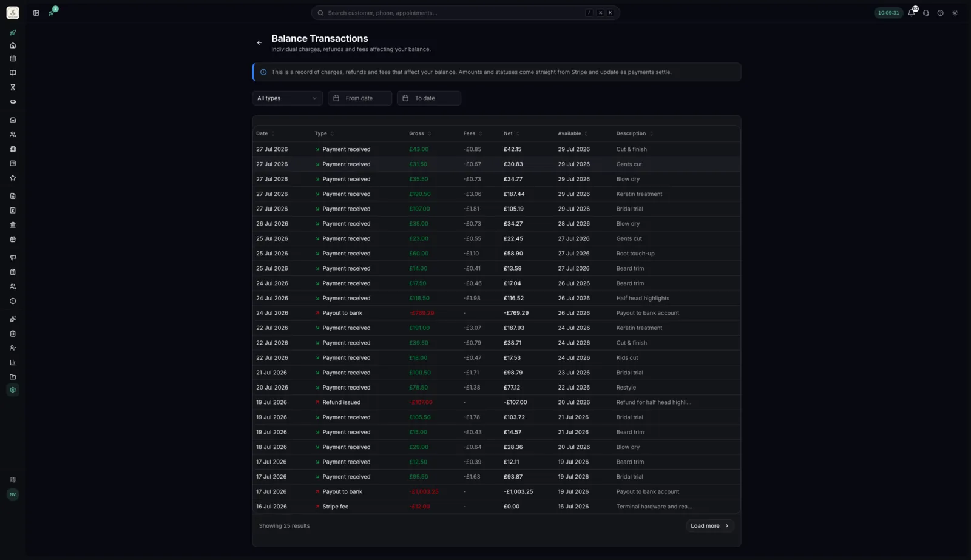
Task: Open the bank building icon in the sidebar
Action: [x=13, y=225]
